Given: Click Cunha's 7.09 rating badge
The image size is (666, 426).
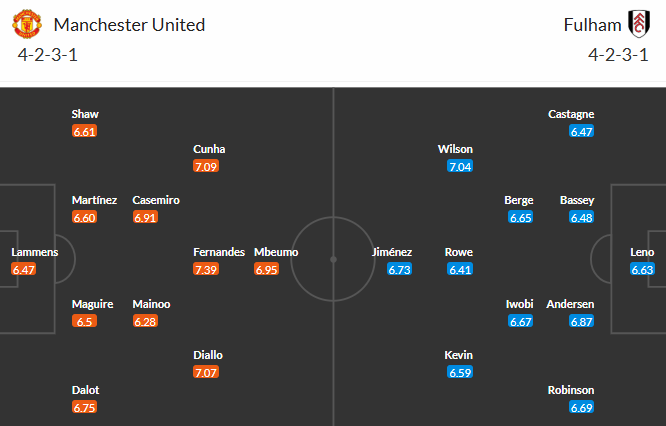Looking at the screenshot, I should click(x=207, y=166).
